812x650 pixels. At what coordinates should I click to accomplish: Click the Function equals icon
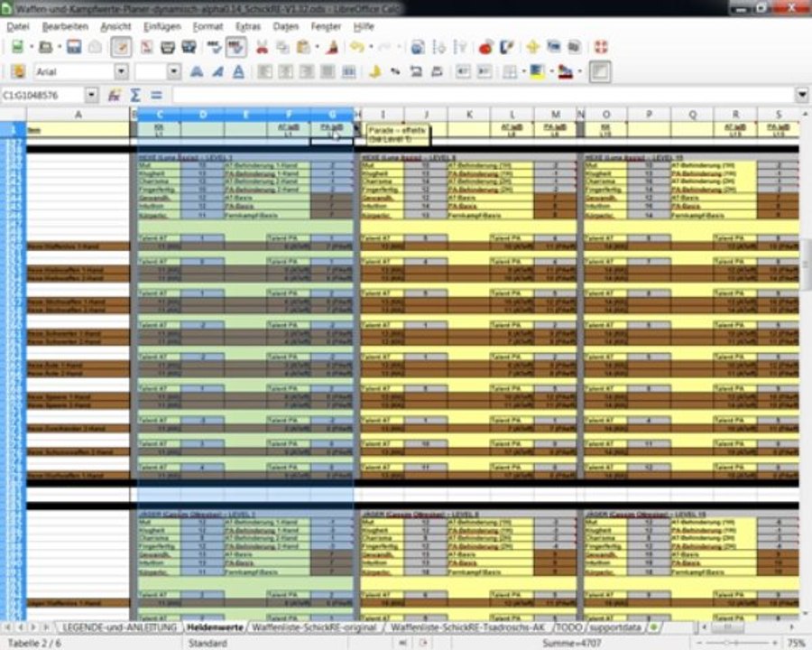(156, 95)
